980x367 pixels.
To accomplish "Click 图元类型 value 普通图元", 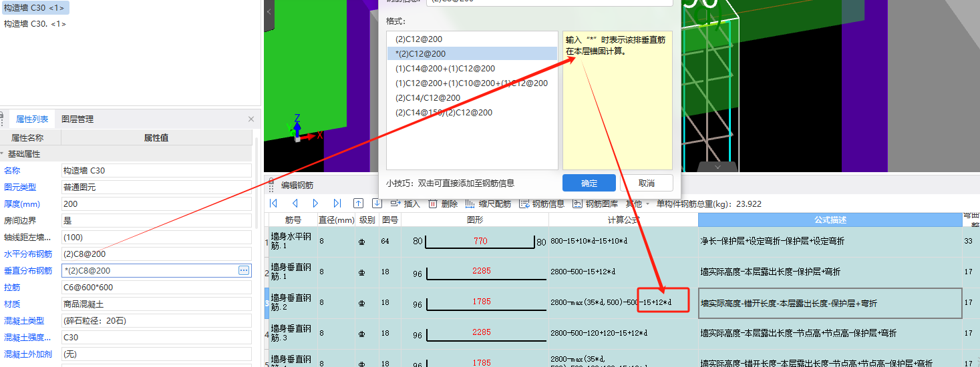I will 156,188.
